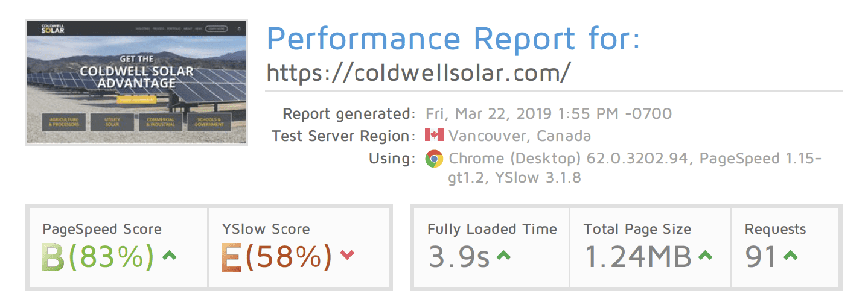Screen dimensions: 868x305
Task: Click the up arrow next to 91 requests
Action: coord(790,256)
